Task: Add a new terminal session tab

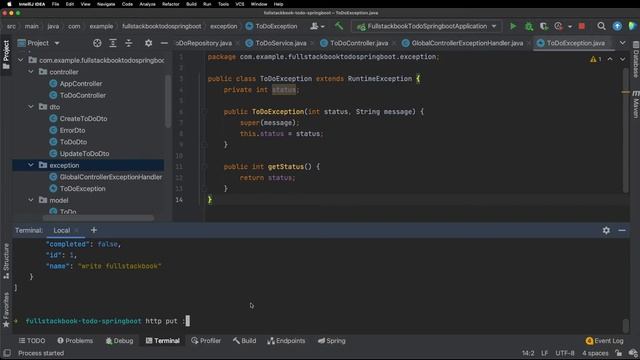Action: (93, 230)
